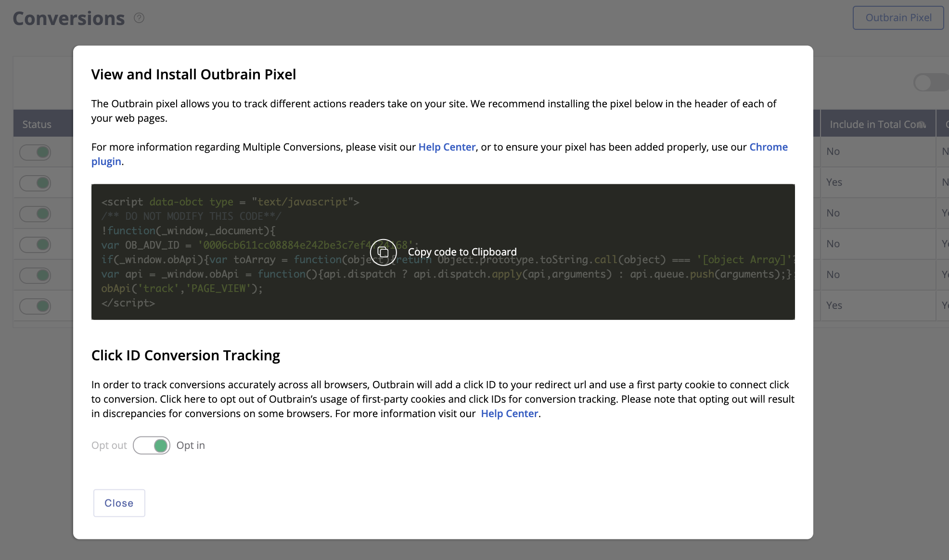Click the question mark icon next to Conversions
The image size is (949, 560).
(x=138, y=18)
